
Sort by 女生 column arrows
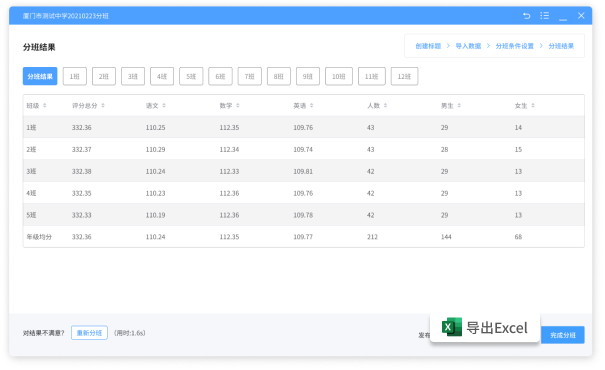tap(533, 105)
